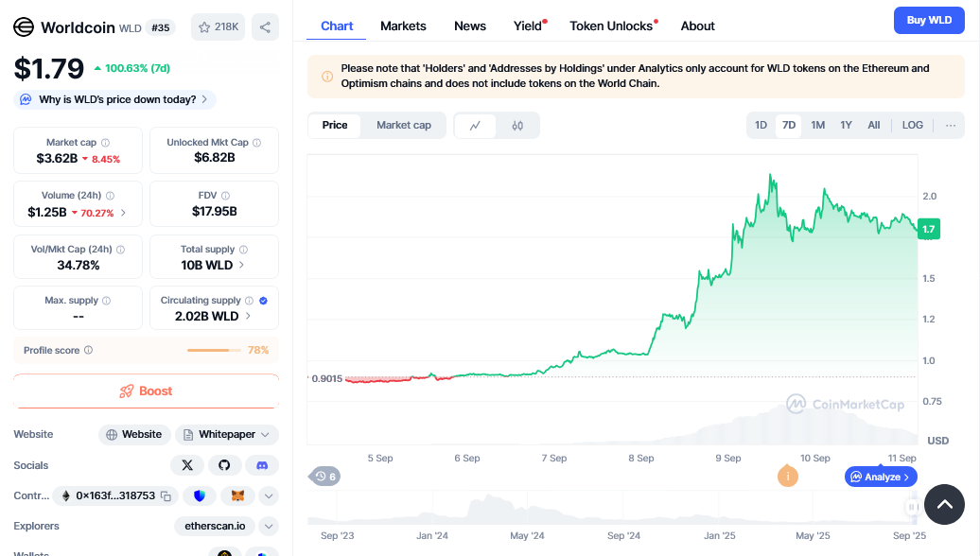This screenshot has width=980, height=556.
Task: Click the range selector handle on mini chart
Action: [912, 507]
